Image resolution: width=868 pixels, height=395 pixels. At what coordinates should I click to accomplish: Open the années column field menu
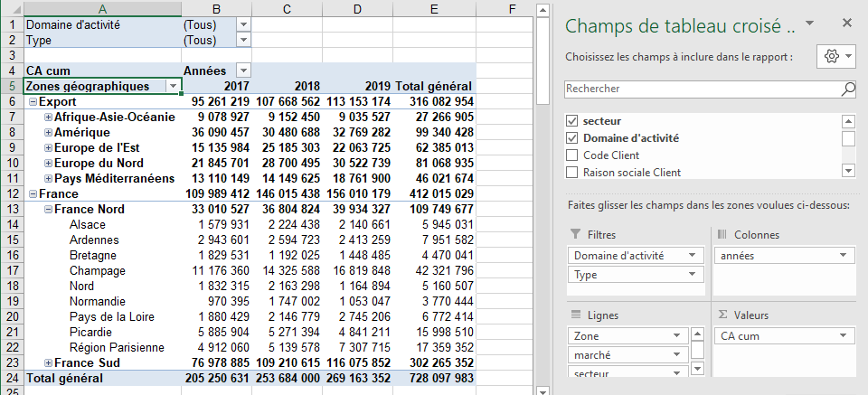845,256
